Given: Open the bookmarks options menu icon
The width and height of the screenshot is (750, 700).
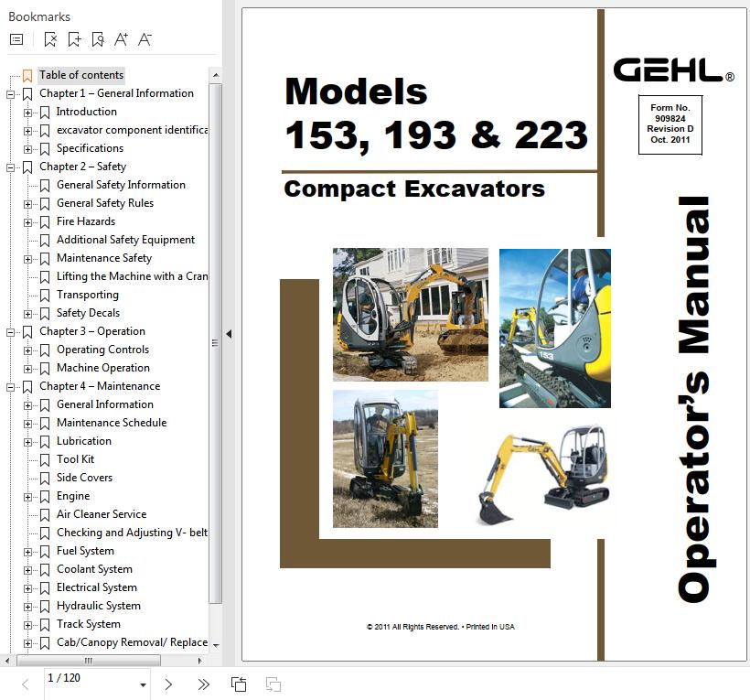Looking at the screenshot, I should 16,39.
